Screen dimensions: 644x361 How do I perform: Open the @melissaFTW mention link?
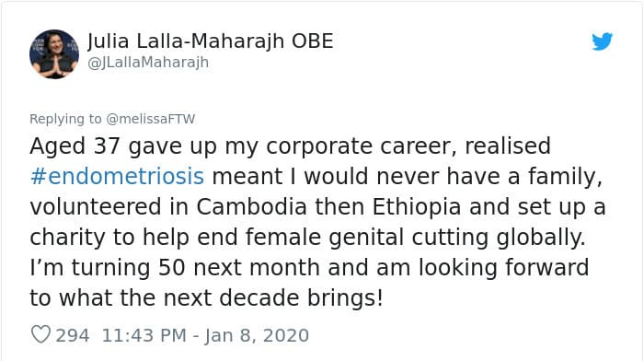click(150, 119)
